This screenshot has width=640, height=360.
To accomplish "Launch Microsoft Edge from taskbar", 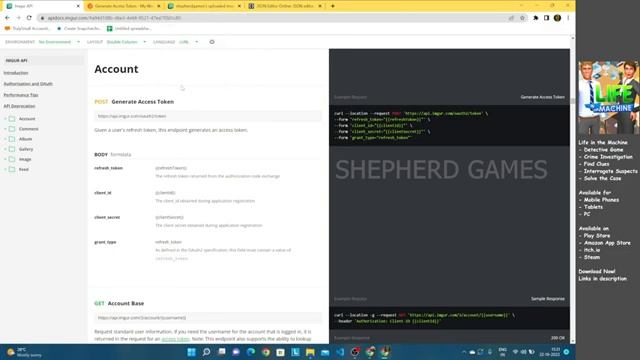I will click(251, 352).
